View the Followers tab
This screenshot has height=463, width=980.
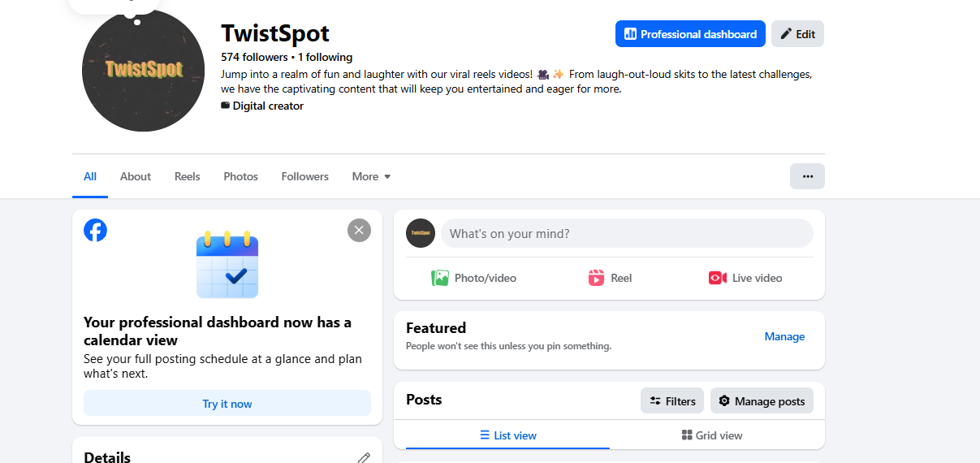304,176
